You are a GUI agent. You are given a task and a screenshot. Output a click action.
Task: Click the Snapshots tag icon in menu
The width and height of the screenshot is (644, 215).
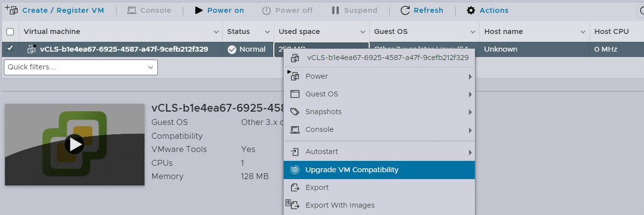[295, 112]
